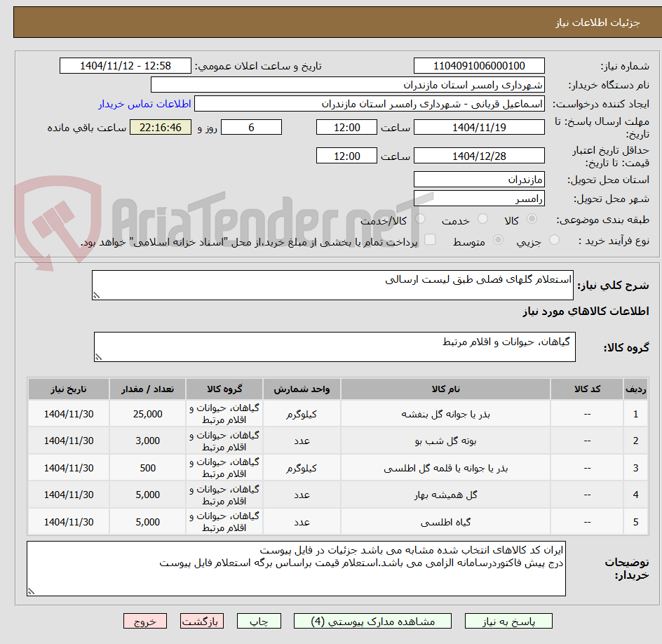Click the response deadline time 12:00
662x644 pixels.
coord(346,127)
